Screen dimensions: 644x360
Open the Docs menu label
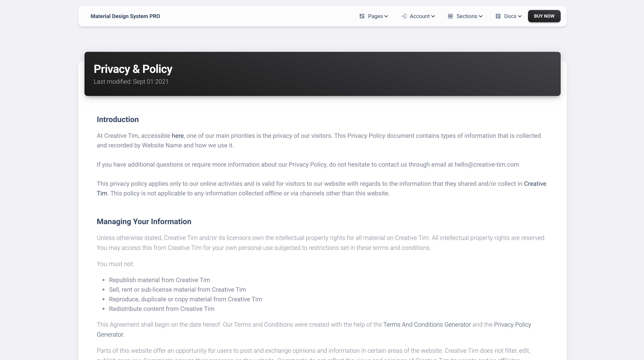[x=510, y=16]
